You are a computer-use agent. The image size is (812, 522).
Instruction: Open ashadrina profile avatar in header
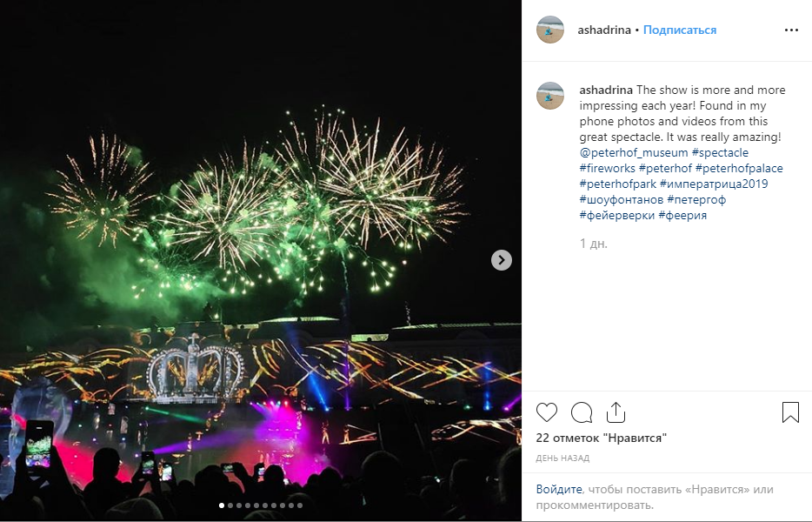click(x=550, y=30)
